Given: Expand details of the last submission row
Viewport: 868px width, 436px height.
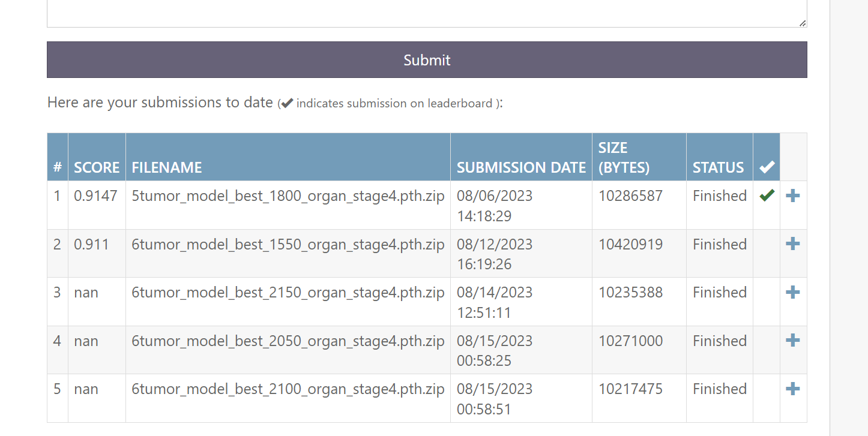Looking at the screenshot, I should [x=792, y=389].
